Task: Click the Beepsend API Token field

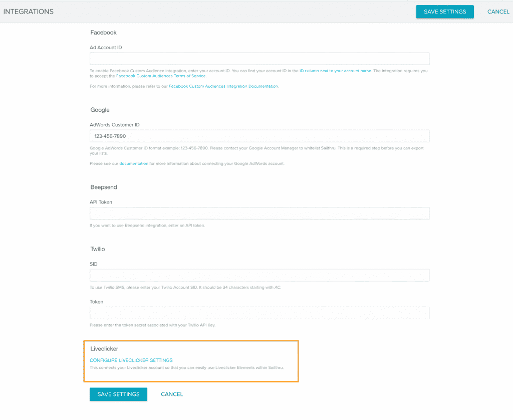Action: pos(259,213)
